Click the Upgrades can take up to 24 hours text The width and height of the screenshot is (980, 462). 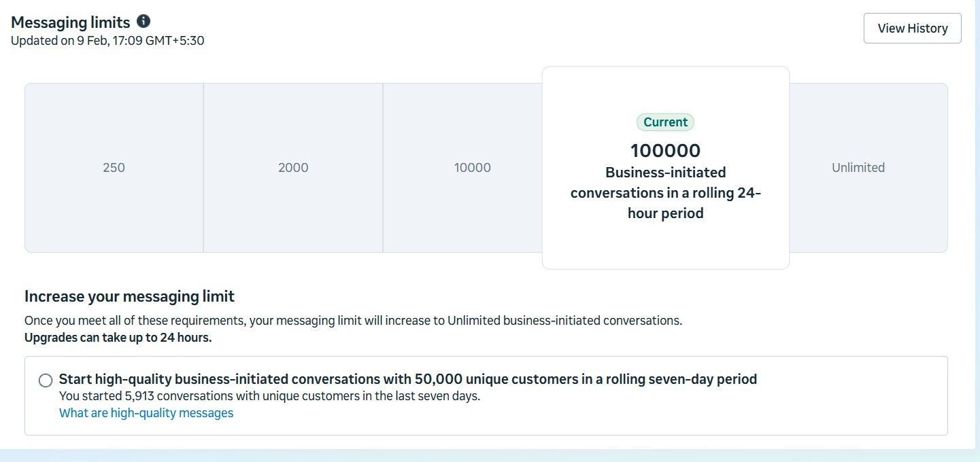coord(116,337)
